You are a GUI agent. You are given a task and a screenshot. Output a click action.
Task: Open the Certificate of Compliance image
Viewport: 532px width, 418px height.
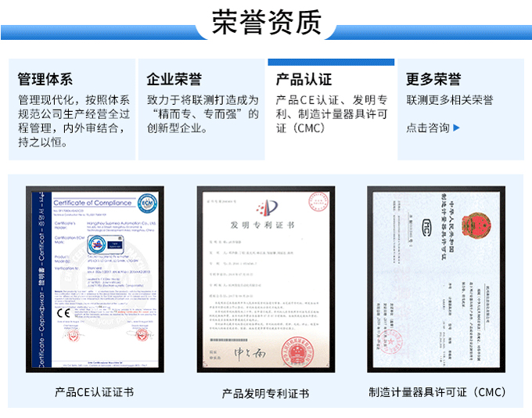(x=95, y=279)
